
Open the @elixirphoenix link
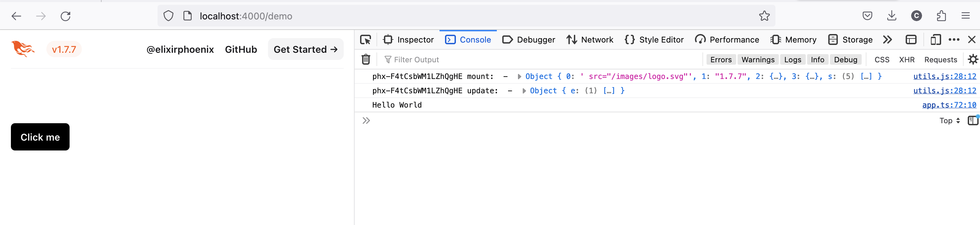180,49
